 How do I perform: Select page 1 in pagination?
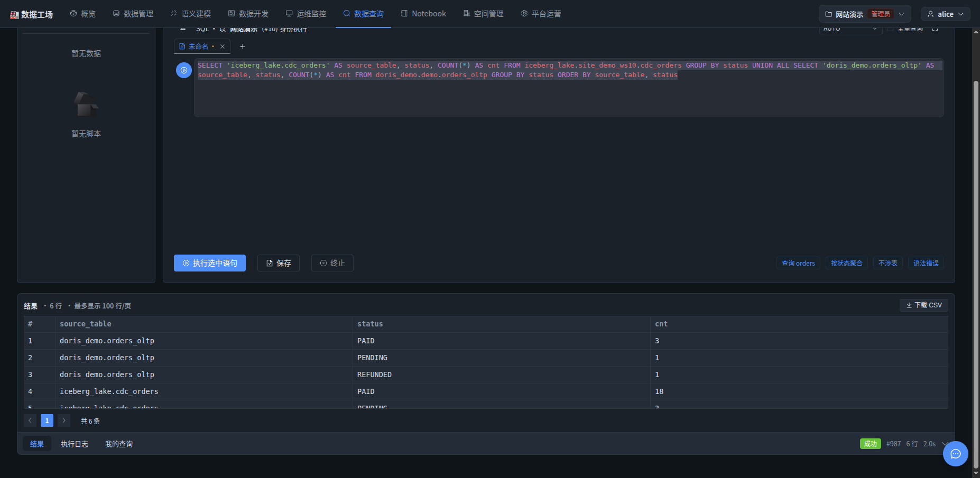click(47, 420)
